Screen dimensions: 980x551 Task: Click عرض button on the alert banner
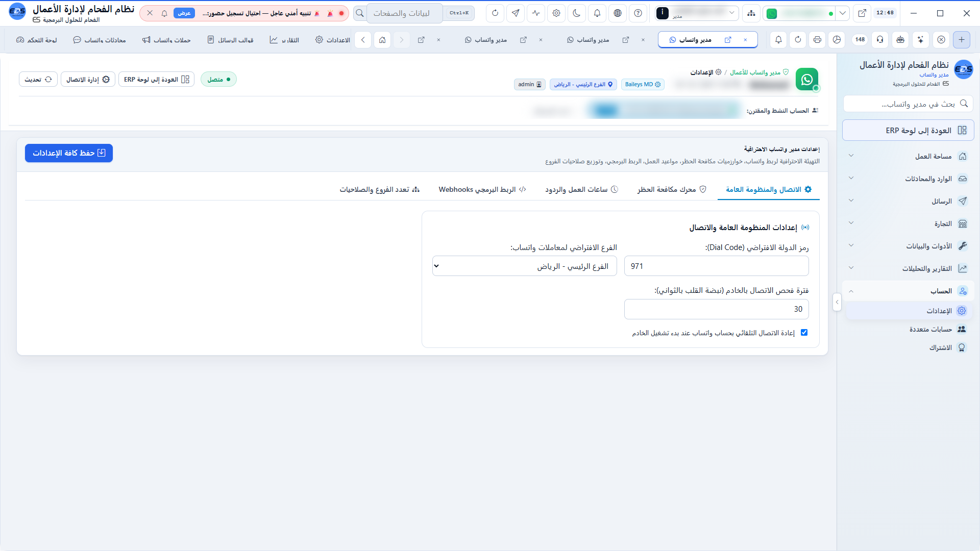184,13
